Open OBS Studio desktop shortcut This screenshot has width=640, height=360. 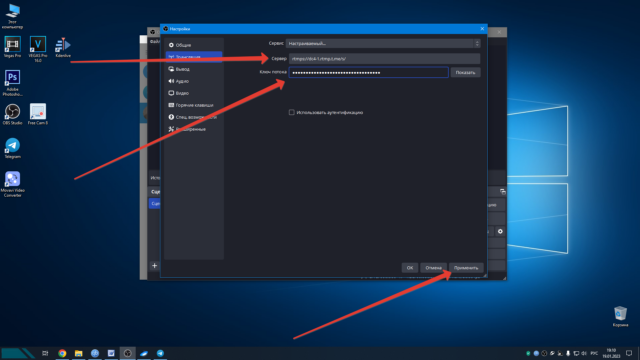(12, 114)
